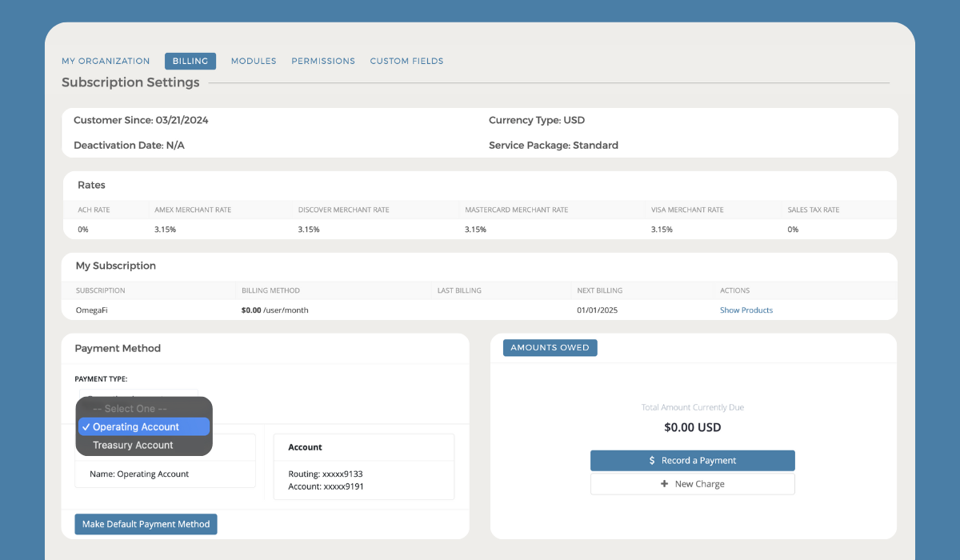Select the Amounts Owed tab
Viewport: 960px width, 560px height.
click(550, 348)
